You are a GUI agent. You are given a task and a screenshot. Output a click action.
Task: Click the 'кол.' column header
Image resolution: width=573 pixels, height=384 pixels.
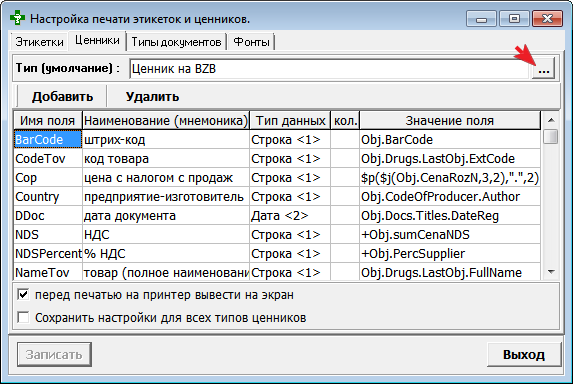pyautogui.click(x=345, y=121)
